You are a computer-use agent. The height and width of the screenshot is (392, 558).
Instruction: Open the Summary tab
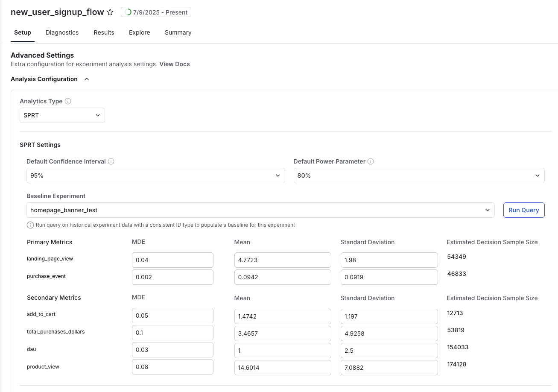178,32
